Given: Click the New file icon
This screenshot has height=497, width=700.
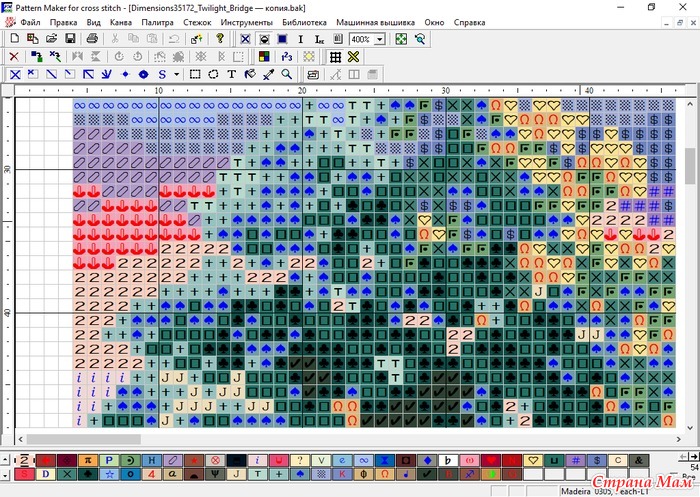Looking at the screenshot, I should tap(14, 39).
